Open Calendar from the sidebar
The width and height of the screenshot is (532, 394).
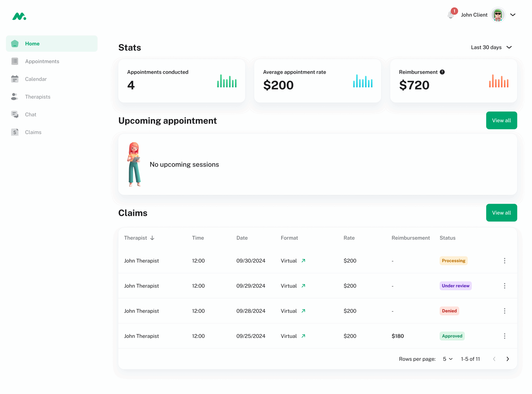(36, 79)
